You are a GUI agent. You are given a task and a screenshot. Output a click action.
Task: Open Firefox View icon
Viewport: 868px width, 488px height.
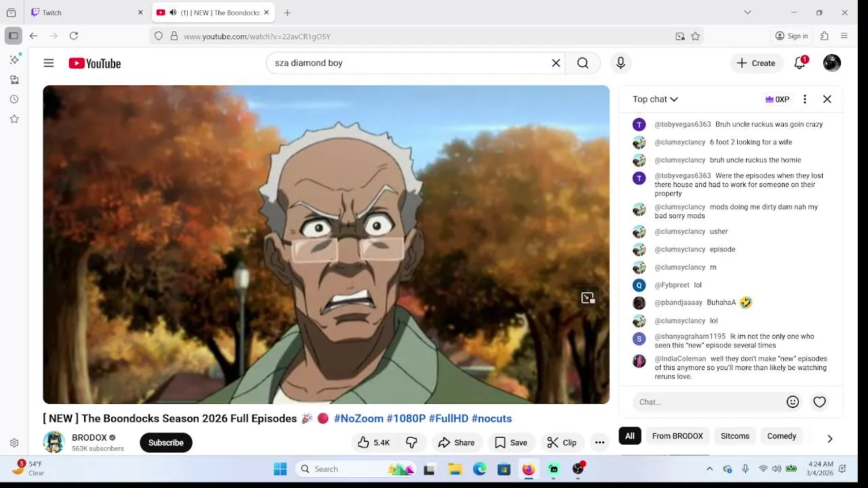pyautogui.click(x=11, y=13)
